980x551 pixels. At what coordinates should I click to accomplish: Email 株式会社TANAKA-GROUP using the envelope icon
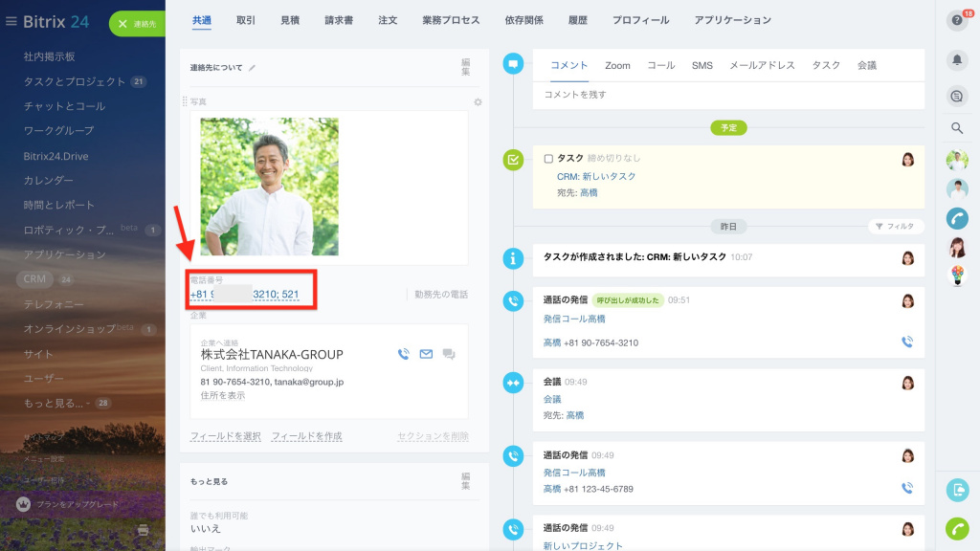[426, 354]
